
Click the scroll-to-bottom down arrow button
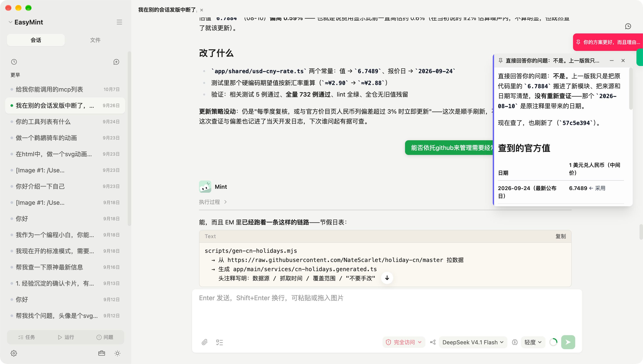[x=387, y=278]
